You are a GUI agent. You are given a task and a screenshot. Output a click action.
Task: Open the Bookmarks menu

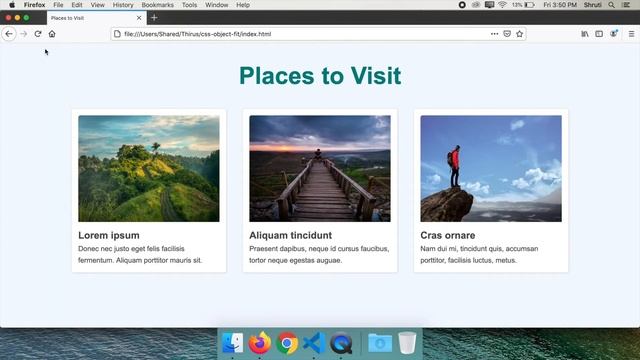click(158, 5)
